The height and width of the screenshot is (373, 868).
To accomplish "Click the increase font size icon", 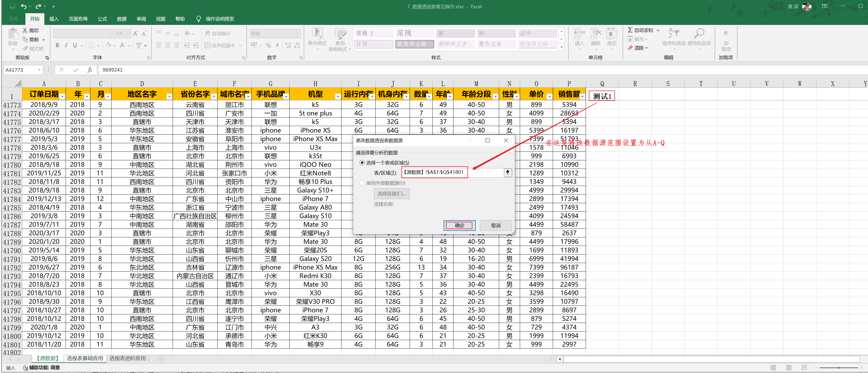I will click(135, 33).
